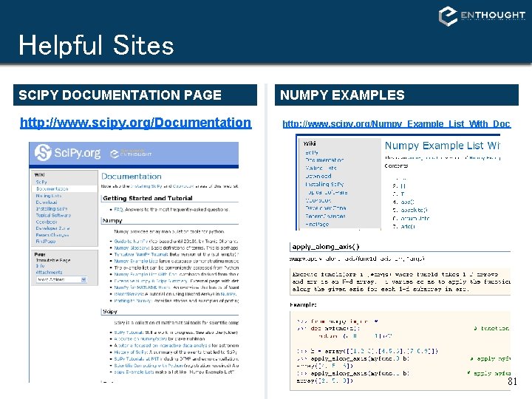Screen dimensions: 532x399
Task: Open the Numpy_Example_List_With_Doc URL link
Action: [x=397, y=124]
